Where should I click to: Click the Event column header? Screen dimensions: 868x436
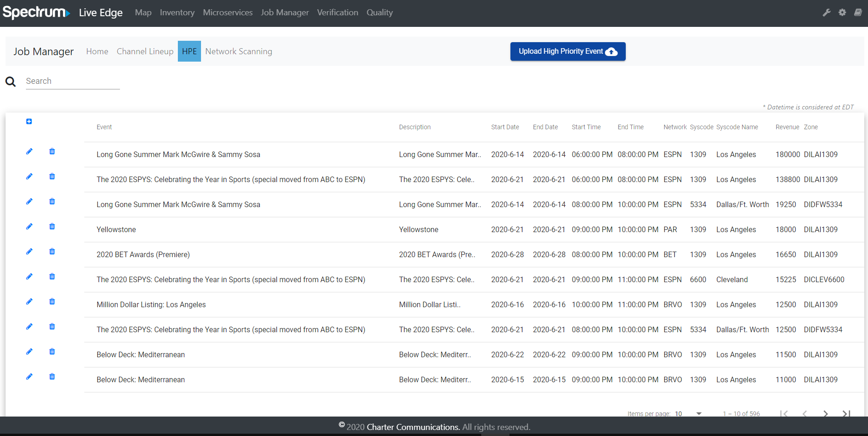click(x=104, y=127)
